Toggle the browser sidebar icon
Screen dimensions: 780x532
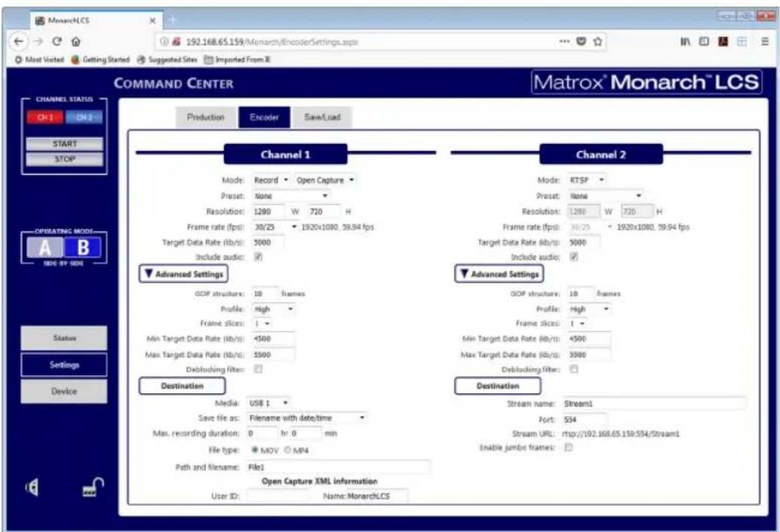click(x=704, y=42)
